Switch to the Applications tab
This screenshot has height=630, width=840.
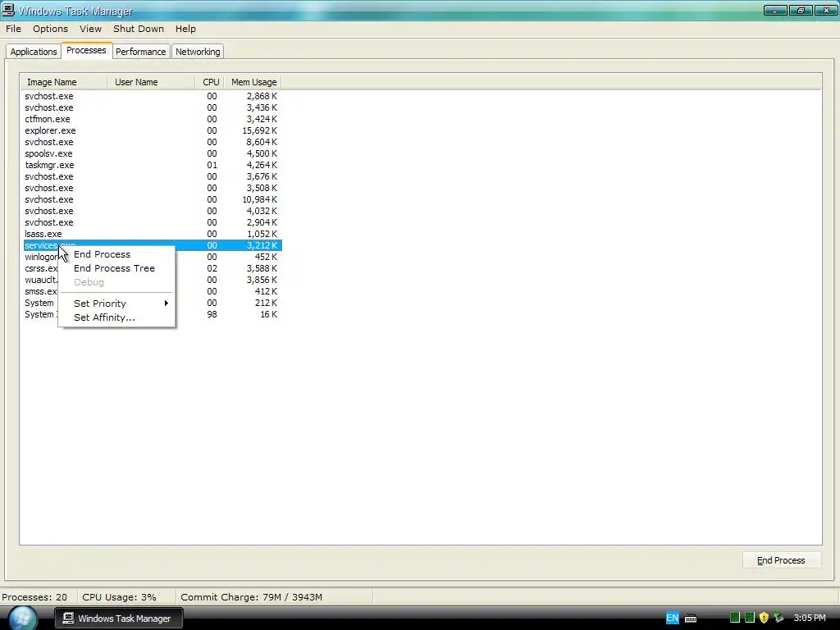pyautogui.click(x=33, y=52)
